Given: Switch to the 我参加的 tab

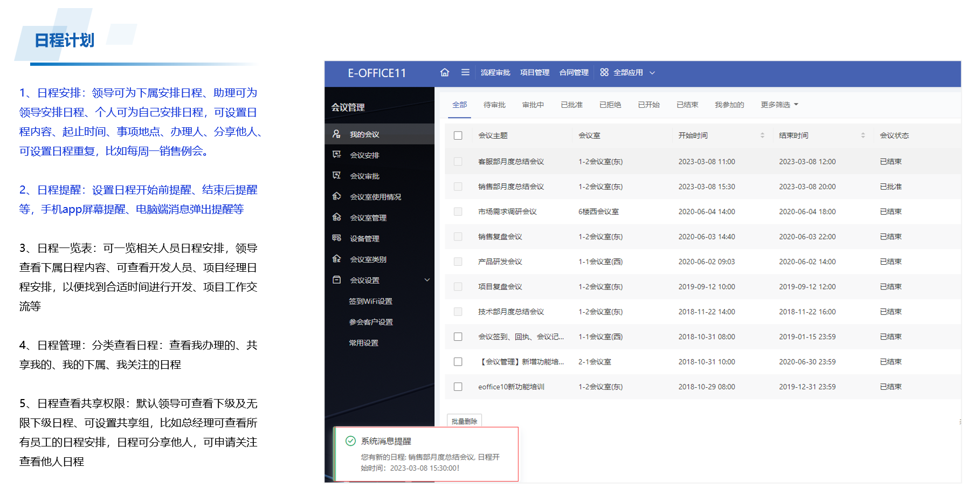Looking at the screenshot, I should click(729, 105).
